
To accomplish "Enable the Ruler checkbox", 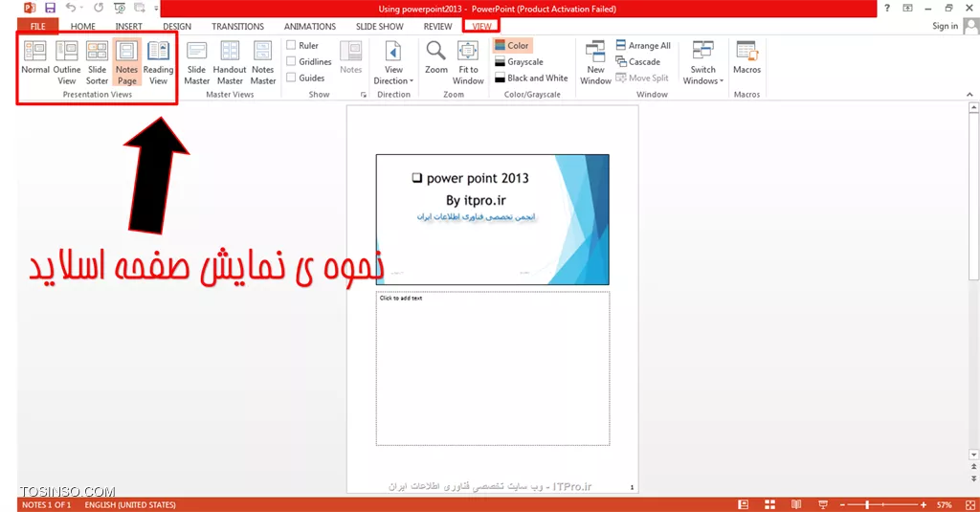I will click(x=291, y=45).
